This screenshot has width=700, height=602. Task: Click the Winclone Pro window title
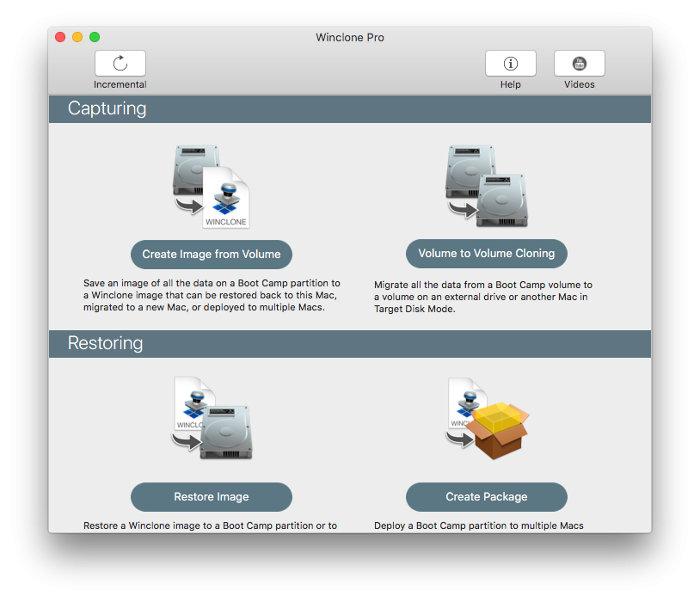tap(350, 38)
